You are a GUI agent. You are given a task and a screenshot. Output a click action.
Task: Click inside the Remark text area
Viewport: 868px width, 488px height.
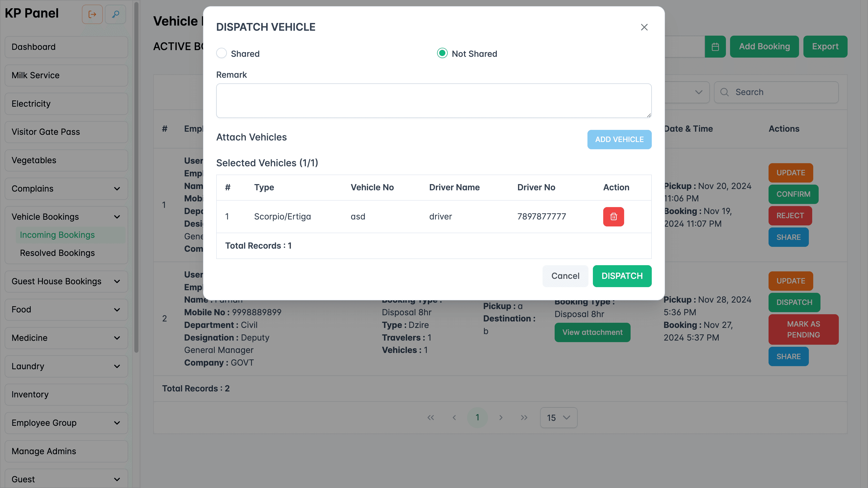pyautogui.click(x=433, y=100)
